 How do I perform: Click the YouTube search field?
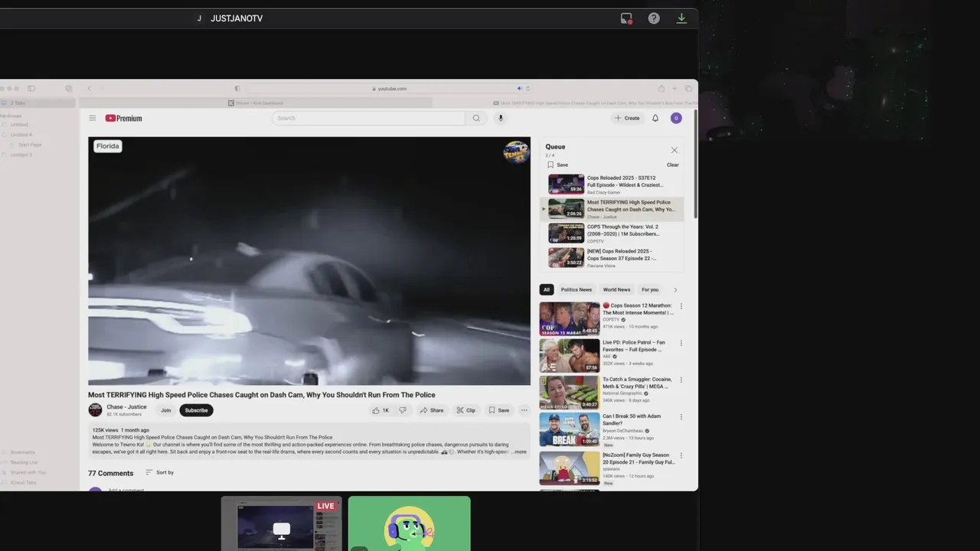click(x=368, y=118)
